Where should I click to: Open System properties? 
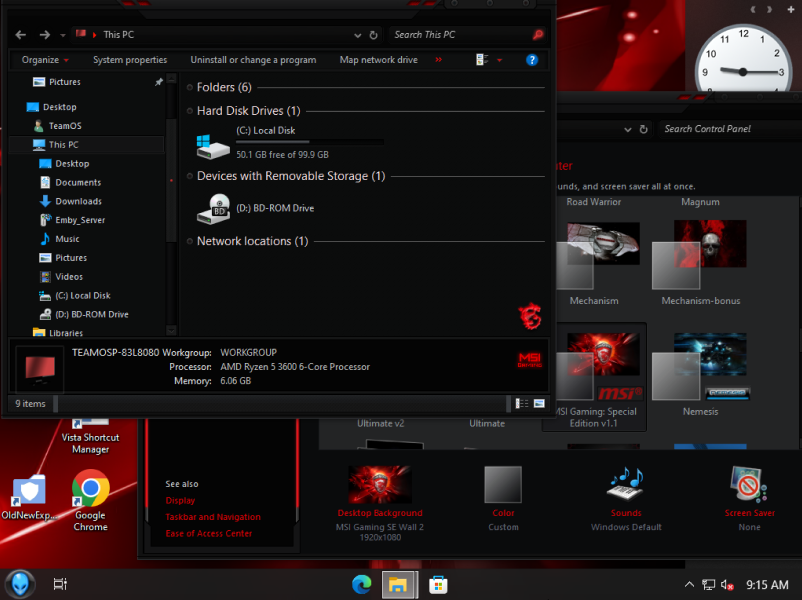coord(130,60)
